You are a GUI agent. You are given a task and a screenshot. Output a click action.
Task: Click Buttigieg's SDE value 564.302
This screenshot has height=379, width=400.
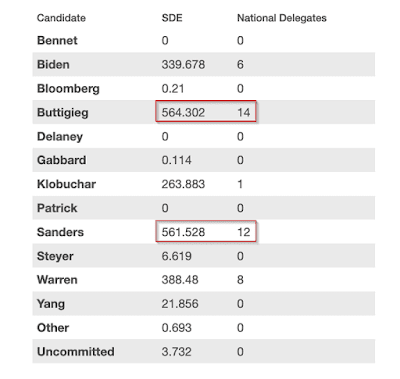click(183, 112)
